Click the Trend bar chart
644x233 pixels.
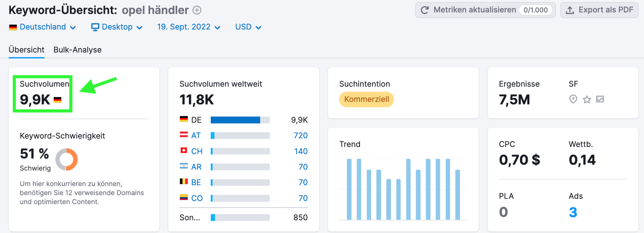[403, 189]
